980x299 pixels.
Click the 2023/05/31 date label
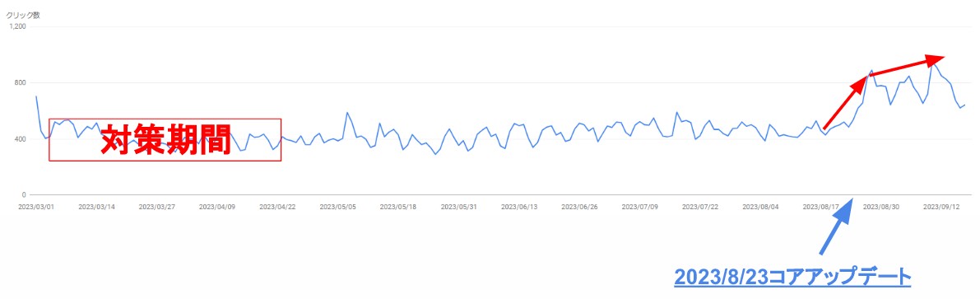[x=459, y=207]
